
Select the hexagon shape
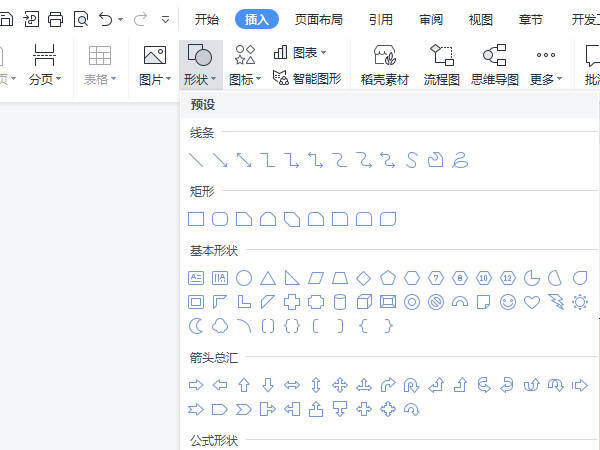(x=412, y=278)
